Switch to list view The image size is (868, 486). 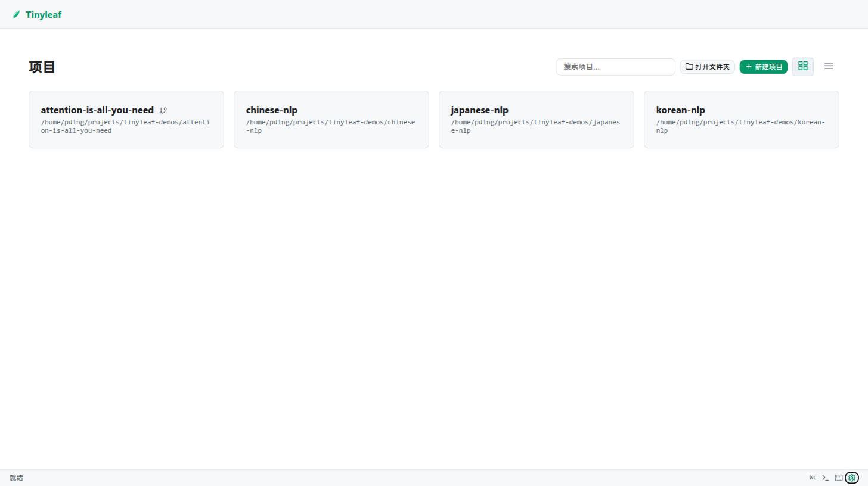(x=829, y=66)
